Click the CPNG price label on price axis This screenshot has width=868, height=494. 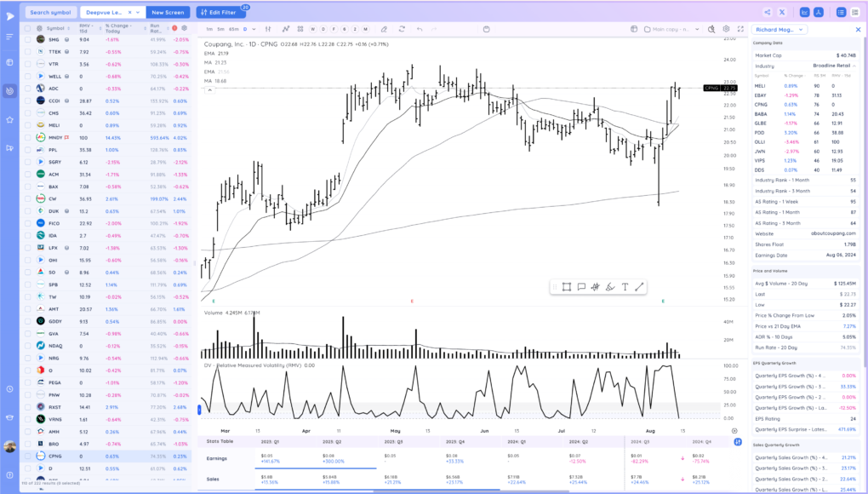(721, 88)
